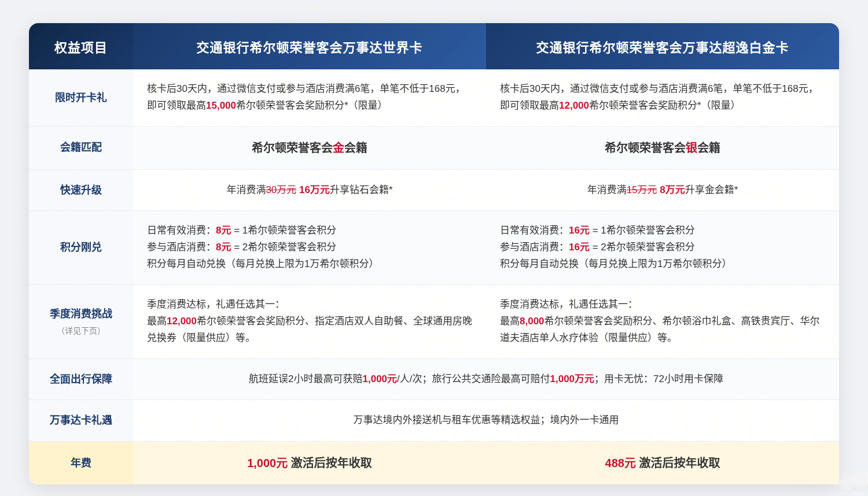Click 用卡无忧:72小时用卡保障 text
868x496 pixels.
[664, 379]
